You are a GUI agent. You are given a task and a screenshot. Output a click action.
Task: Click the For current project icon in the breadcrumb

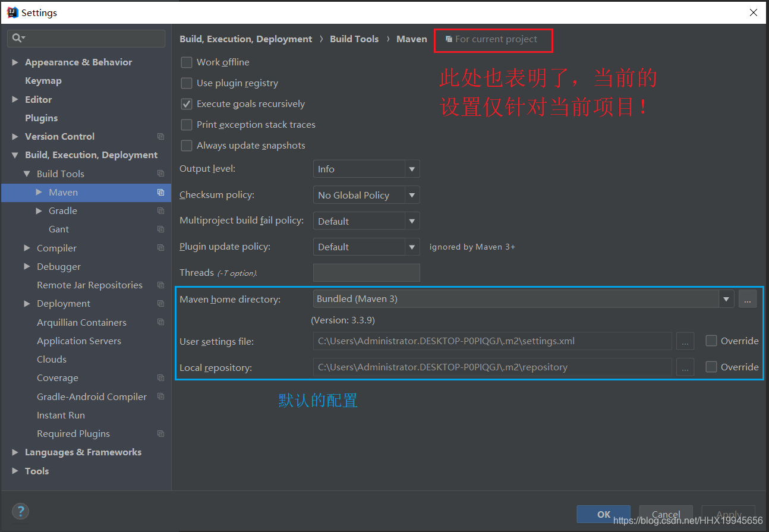pyautogui.click(x=449, y=39)
